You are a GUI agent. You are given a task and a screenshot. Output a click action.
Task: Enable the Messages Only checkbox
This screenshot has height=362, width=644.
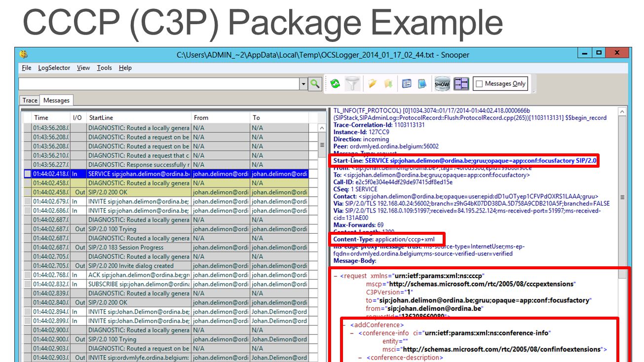coord(478,84)
